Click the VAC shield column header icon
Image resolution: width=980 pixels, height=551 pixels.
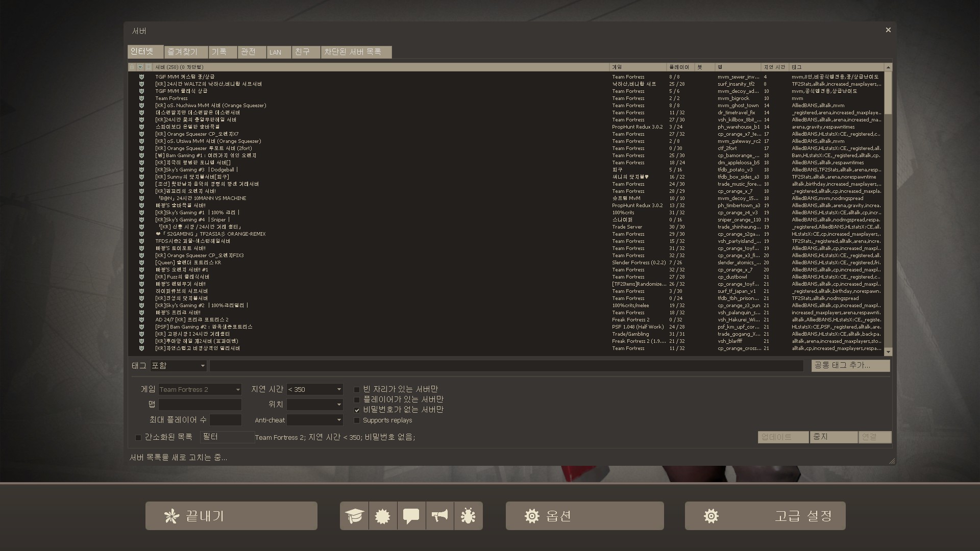(140, 67)
